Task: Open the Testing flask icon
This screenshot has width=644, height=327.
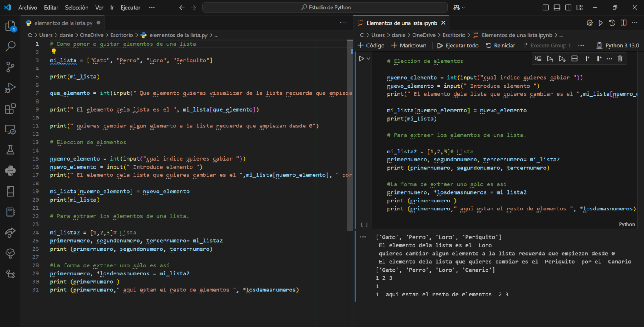Action: (10, 150)
